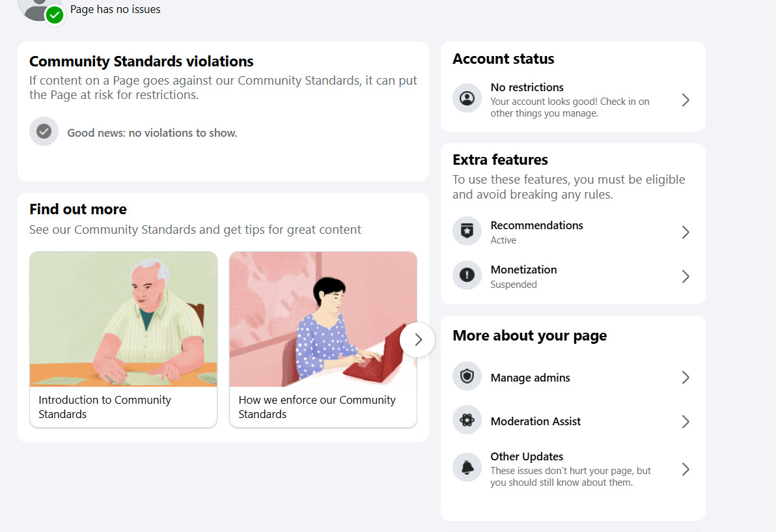Expand the Monetization row chevron
Screen dimensions: 776x532
coord(685,276)
